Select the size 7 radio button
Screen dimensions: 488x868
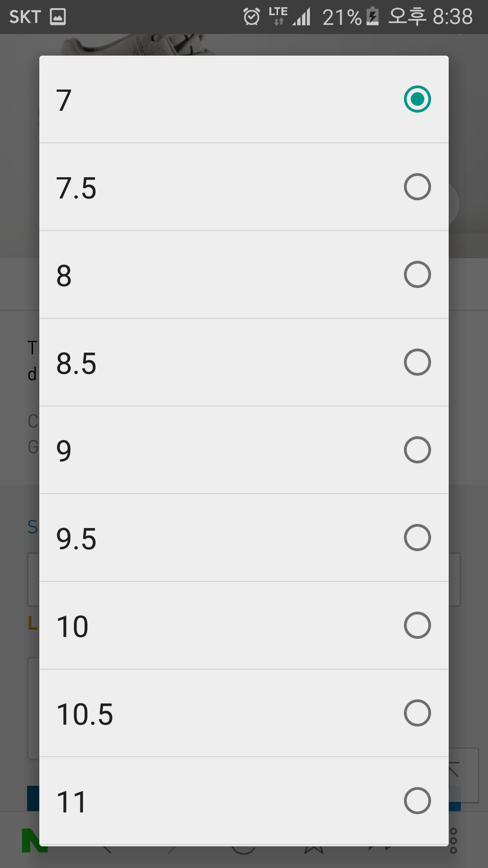(x=417, y=99)
